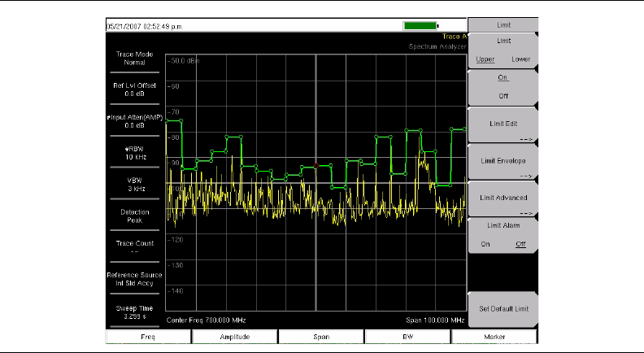This screenshot has height=353, width=644.
Task: Select the Upper limit option
Action: tap(485, 59)
